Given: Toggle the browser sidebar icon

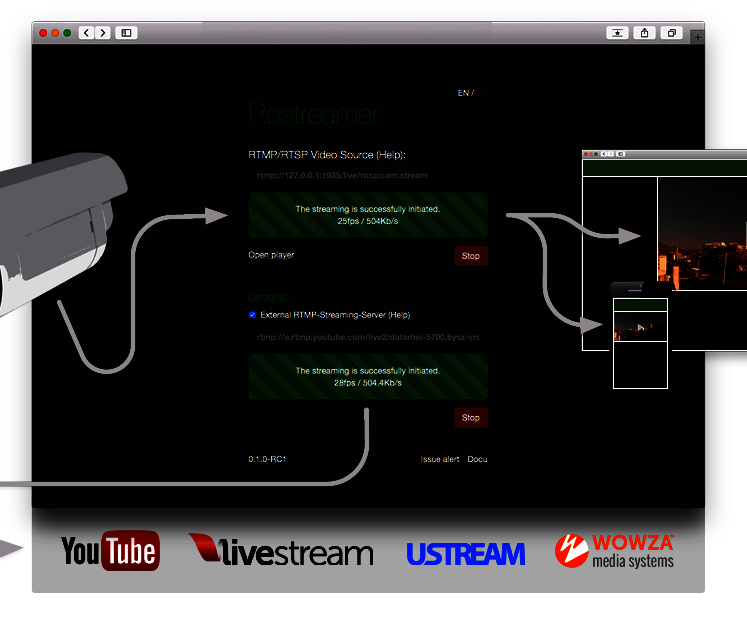Looking at the screenshot, I should tap(126, 33).
